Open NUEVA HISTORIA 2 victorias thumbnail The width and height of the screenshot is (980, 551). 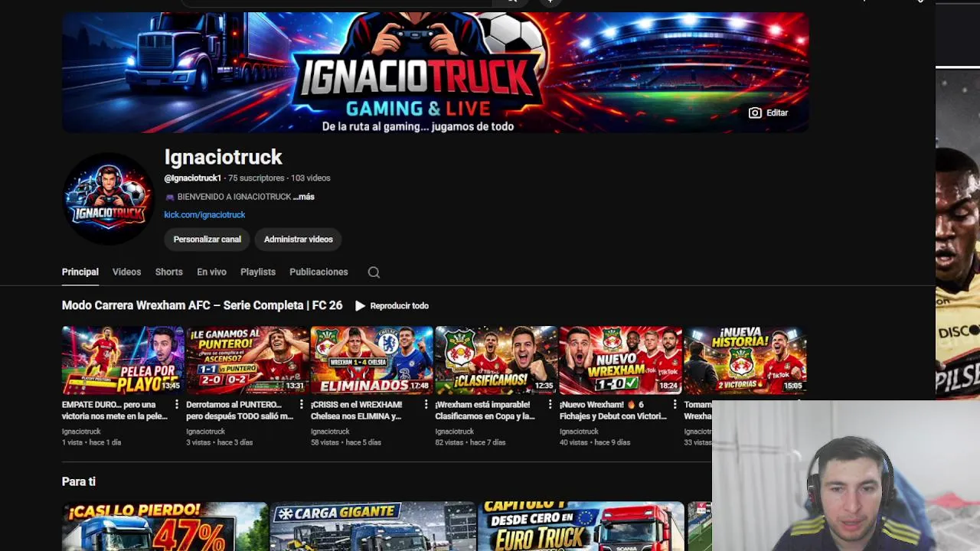pos(745,360)
